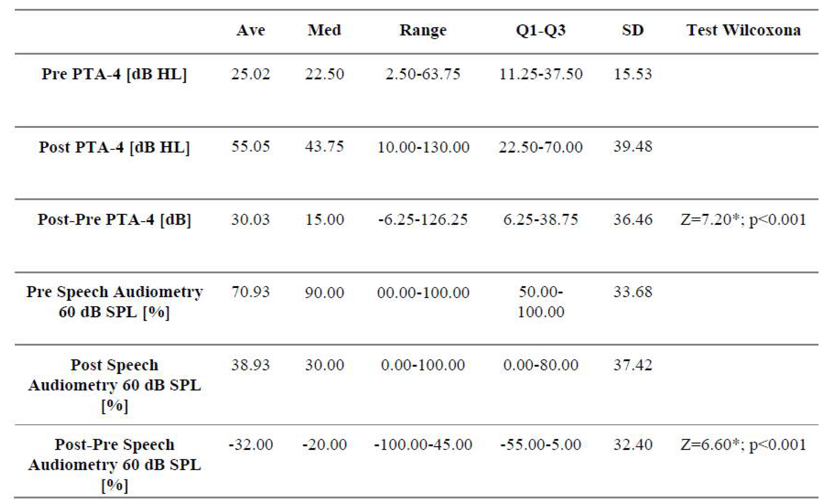Click the Range column header
The image size is (829, 504).
coord(423,31)
